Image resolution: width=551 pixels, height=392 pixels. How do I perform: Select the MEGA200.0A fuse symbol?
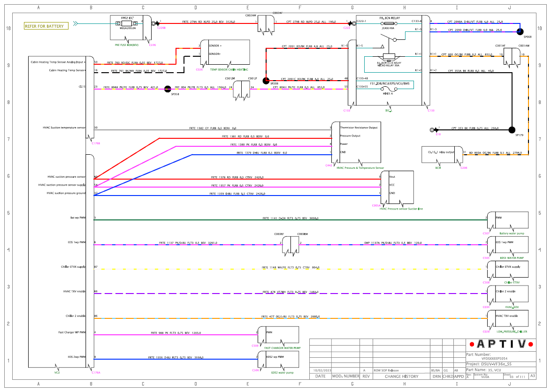(127, 23)
